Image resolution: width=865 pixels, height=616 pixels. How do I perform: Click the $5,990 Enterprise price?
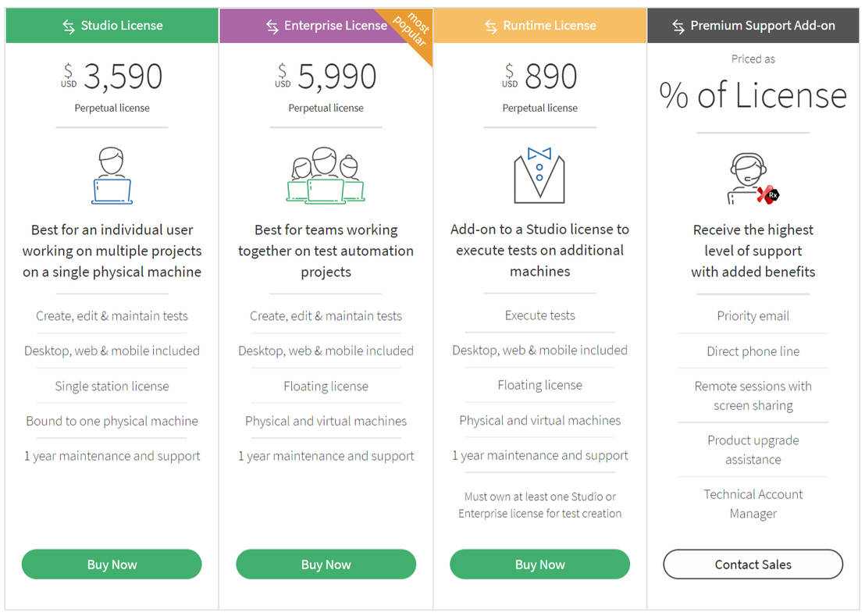[336, 77]
